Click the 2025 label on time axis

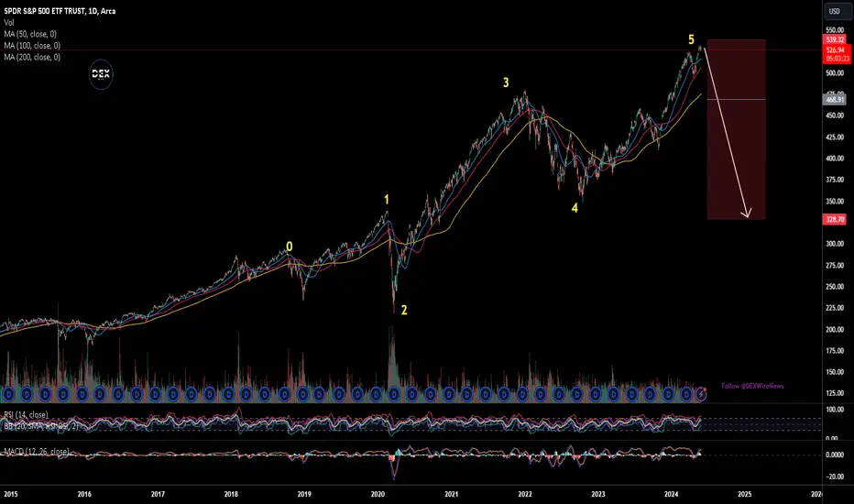click(x=745, y=494)
